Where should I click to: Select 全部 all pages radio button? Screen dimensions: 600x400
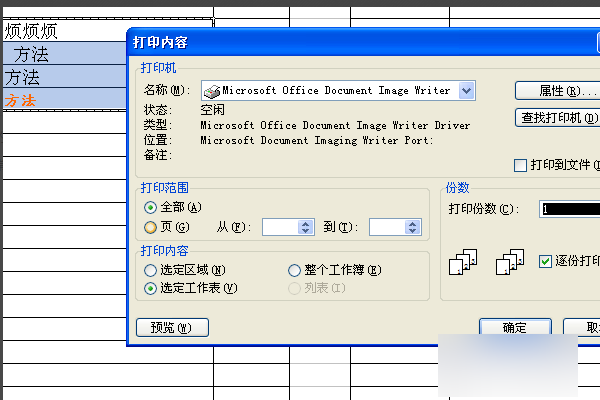click(150, 207)
